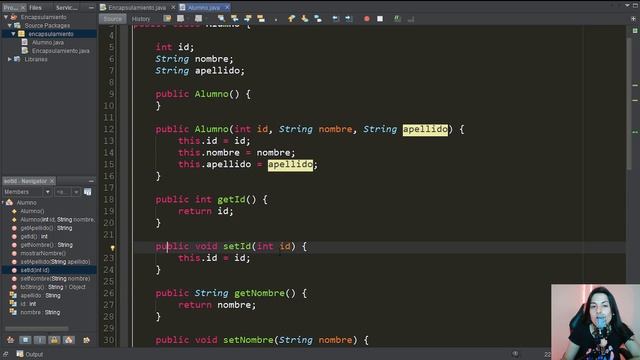Collapse the Source Packages node
Viewport: 640px width, 360px height.
pyautogui.click(x=10, y=26)
